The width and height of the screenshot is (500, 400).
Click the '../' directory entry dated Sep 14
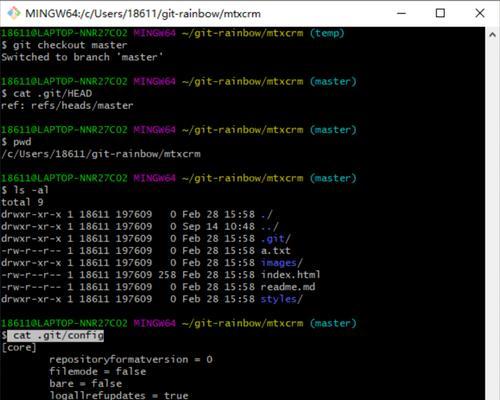(139, 227)
